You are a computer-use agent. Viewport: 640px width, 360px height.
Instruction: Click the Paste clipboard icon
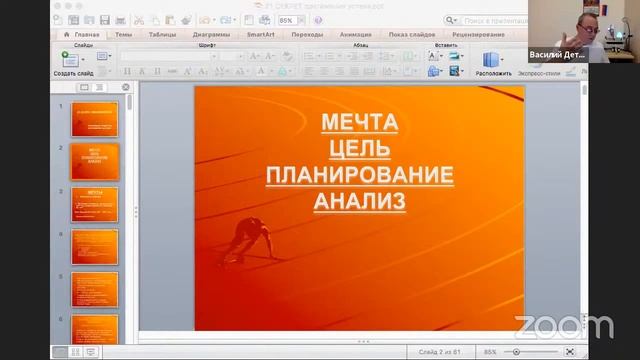coord(171,20)
